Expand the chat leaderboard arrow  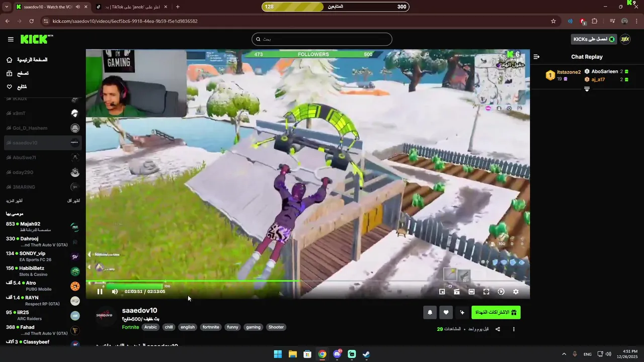587,89
